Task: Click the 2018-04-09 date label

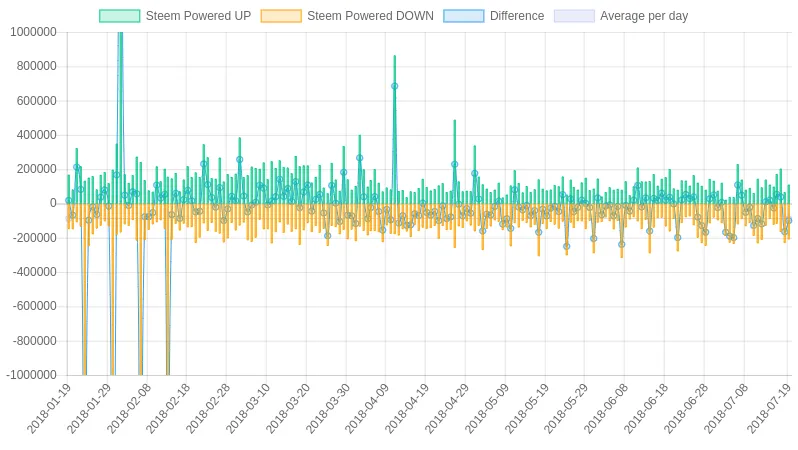Action: 367,408
